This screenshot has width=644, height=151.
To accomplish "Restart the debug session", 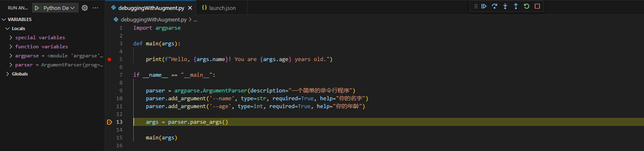I will coord(526,6).
